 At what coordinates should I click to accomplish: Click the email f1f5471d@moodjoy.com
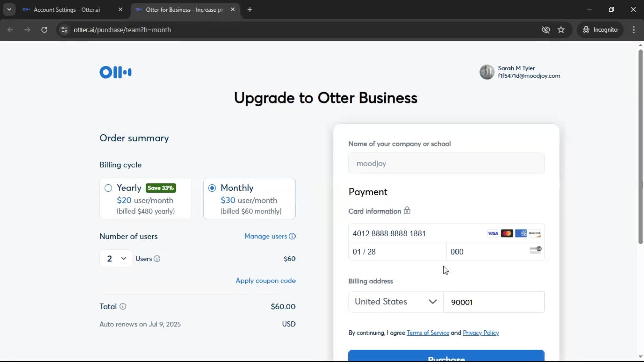[x=529, y=76]
